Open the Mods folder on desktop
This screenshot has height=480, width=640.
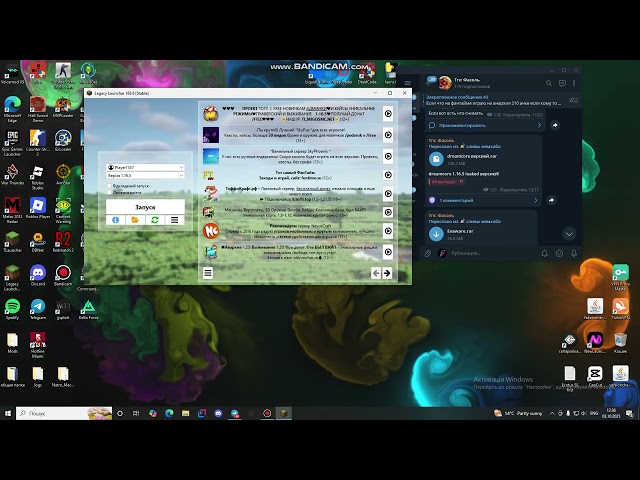12,343
